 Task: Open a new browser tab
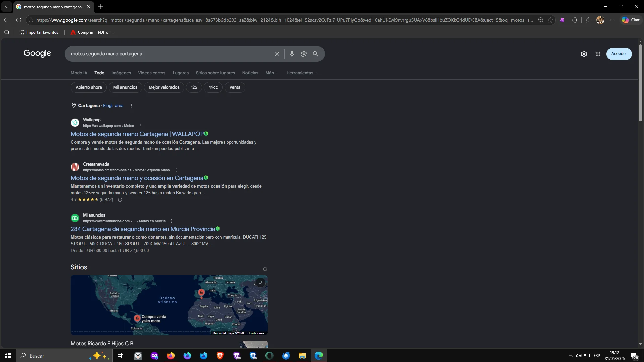101,7
